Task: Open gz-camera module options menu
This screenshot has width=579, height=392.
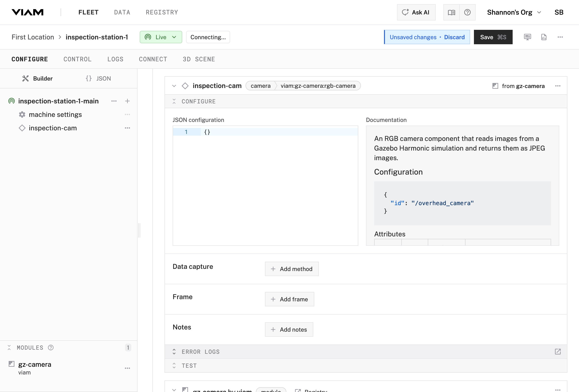Action: [x=127, y=368]
